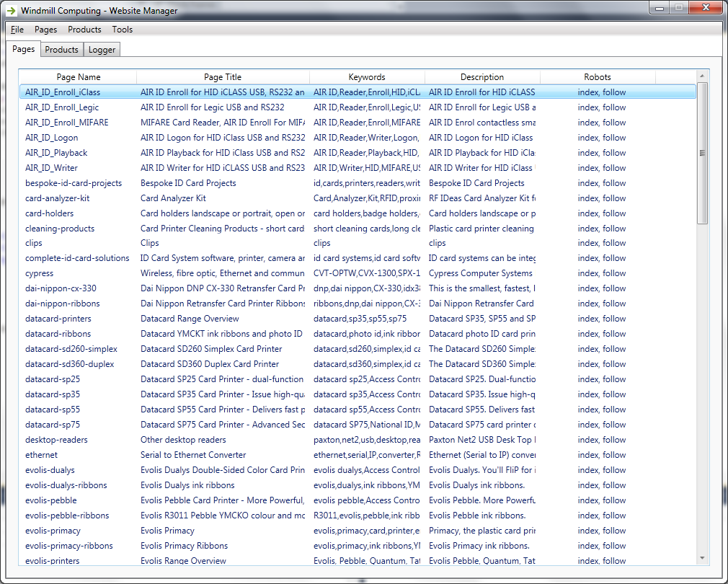The width and height of the screenshot is (728, 584).
Task: Click the scrollbar up arrow
Action: [702, 76]
